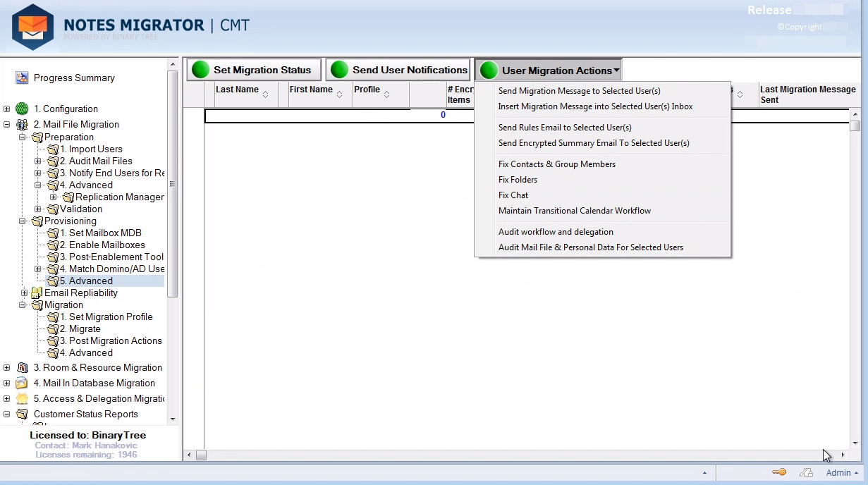Screen dimensions: 868x485
Task: Click the green circle on Send User Notifications
Action: point(340,70)
